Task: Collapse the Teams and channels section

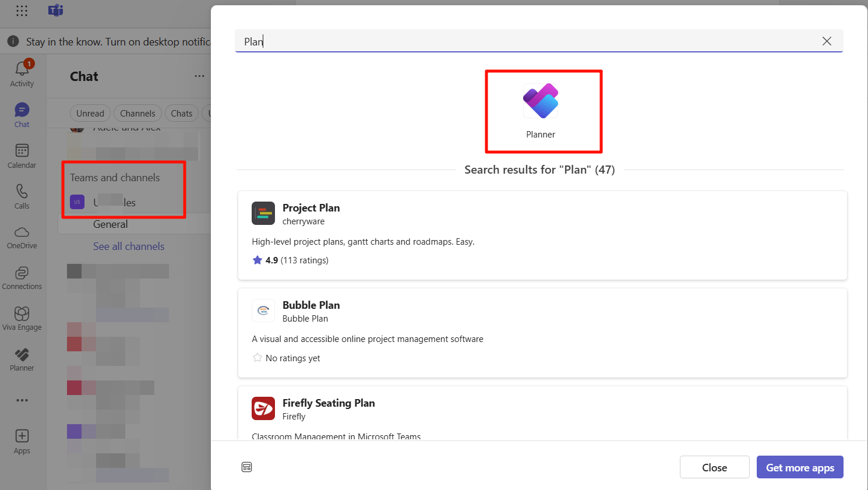Action: (115, 178)
